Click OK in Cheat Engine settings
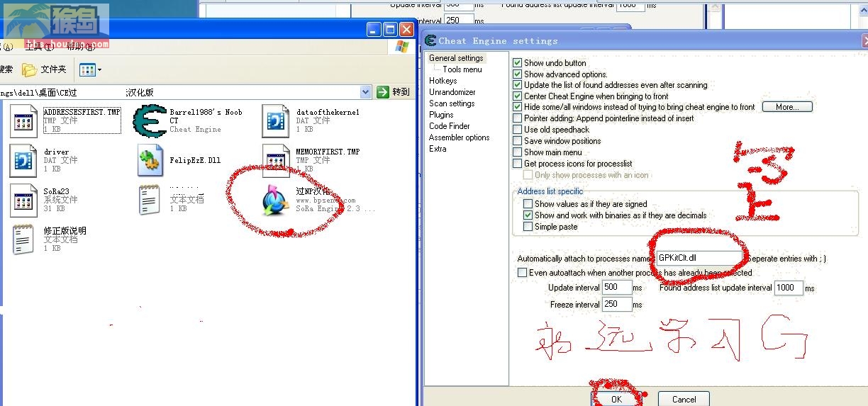 (616, 400)
